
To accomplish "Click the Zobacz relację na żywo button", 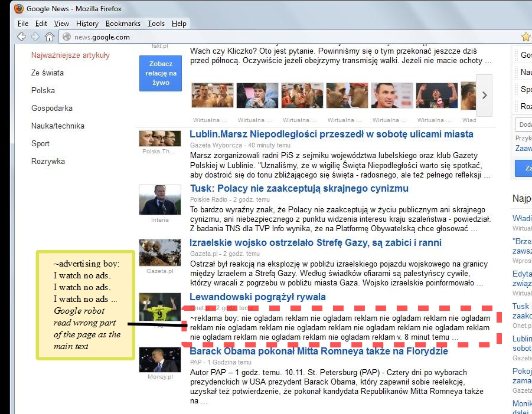I will click(161, 73).
